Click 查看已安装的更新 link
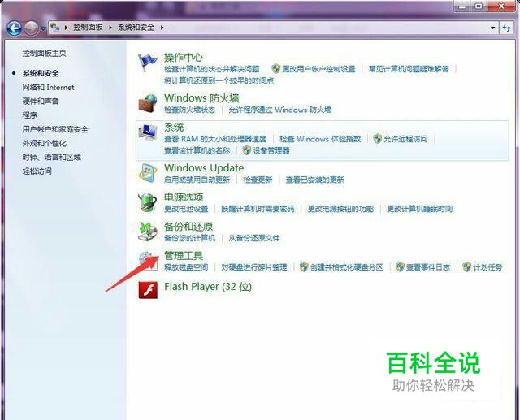This screenshot has width=520, height=420. pyautogui.click(x=315, y=180)
